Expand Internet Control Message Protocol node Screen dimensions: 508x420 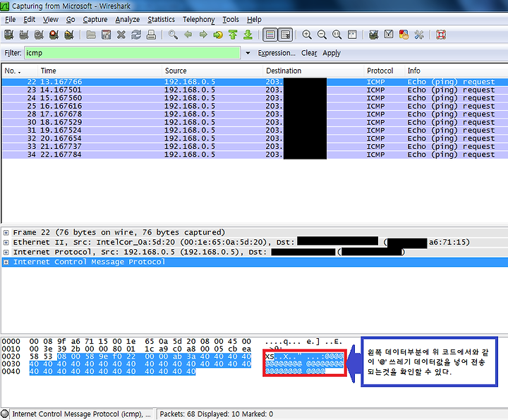point(6,262)
